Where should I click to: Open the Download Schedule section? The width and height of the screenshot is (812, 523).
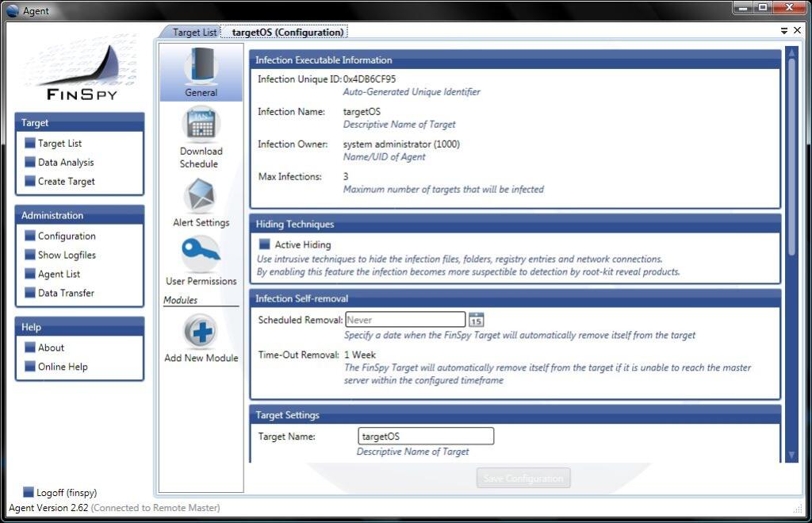pyautogui.click(x=201, y=137)
